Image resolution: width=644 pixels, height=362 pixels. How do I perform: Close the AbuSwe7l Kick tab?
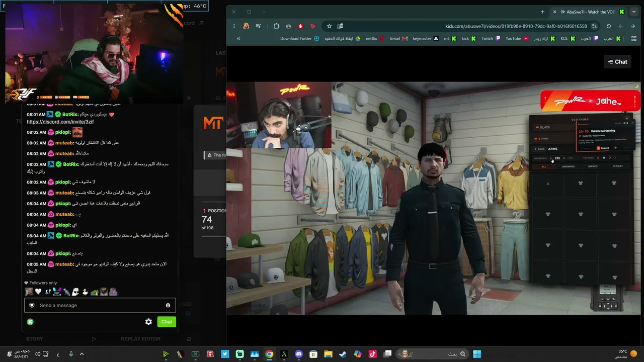[554, 12]
